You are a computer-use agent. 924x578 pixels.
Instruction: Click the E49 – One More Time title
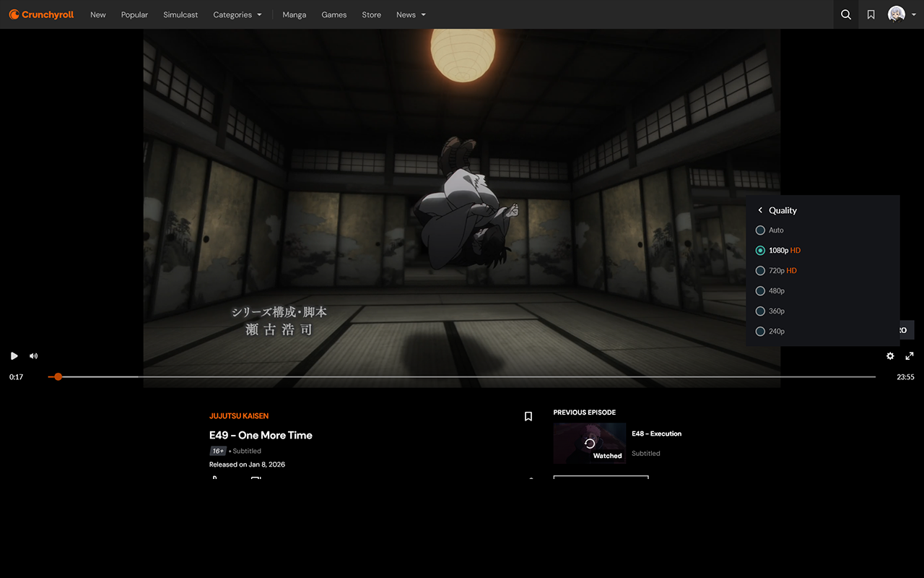pyautogui.click(x=261, y=435)
